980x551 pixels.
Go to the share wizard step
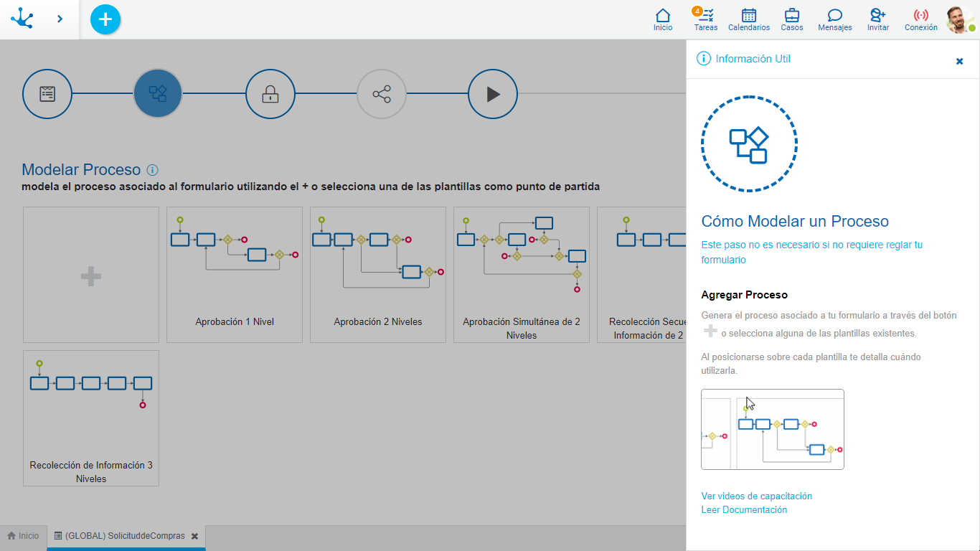point(382,93)
